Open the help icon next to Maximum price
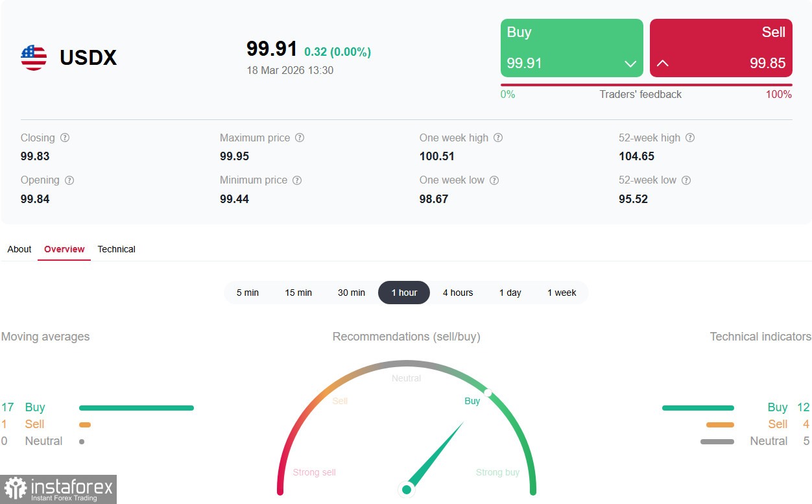 (300, 138)
